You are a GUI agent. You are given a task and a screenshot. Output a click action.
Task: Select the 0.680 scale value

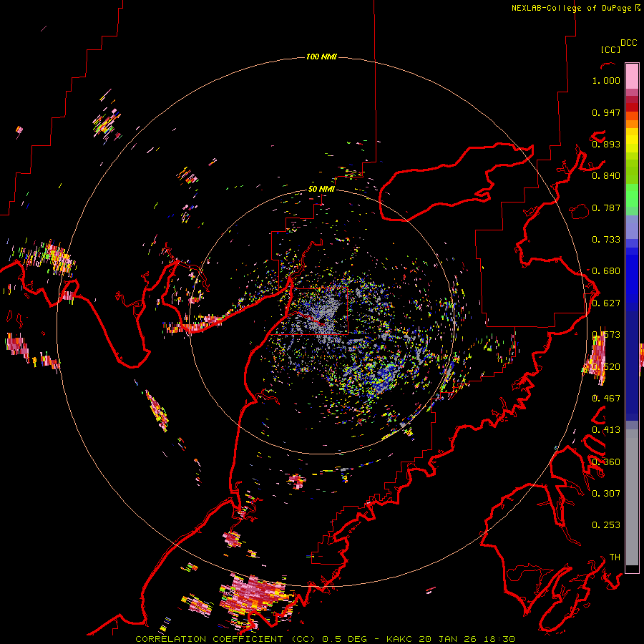pos(606,271)
